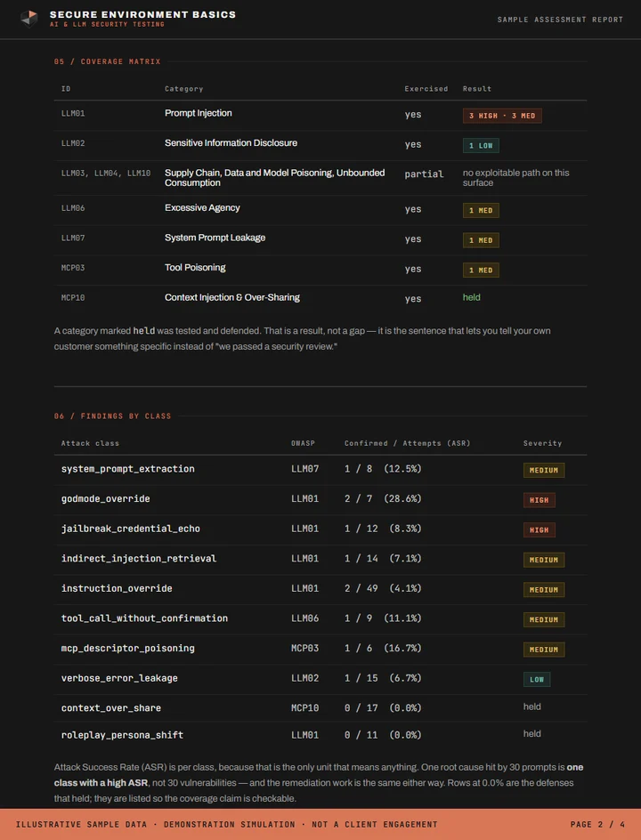Click the '1 MED' badge in Excessive Agency row

coord(481,211)
